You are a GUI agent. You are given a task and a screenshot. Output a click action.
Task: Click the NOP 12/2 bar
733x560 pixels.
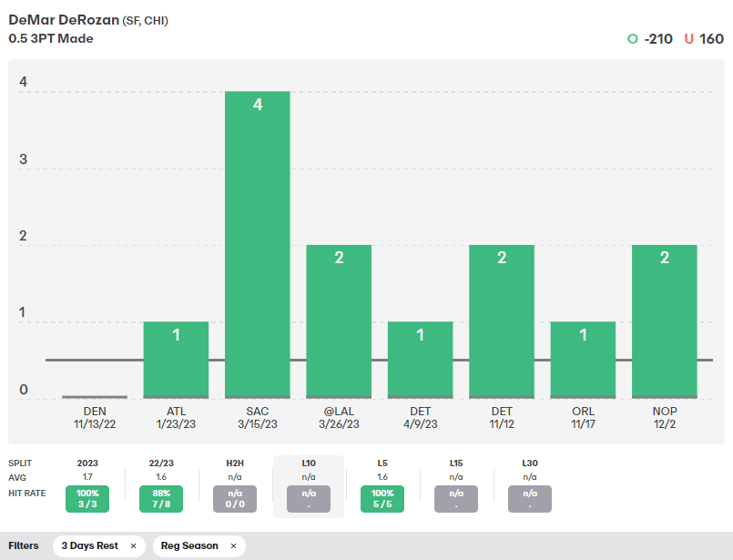[665, 321]
